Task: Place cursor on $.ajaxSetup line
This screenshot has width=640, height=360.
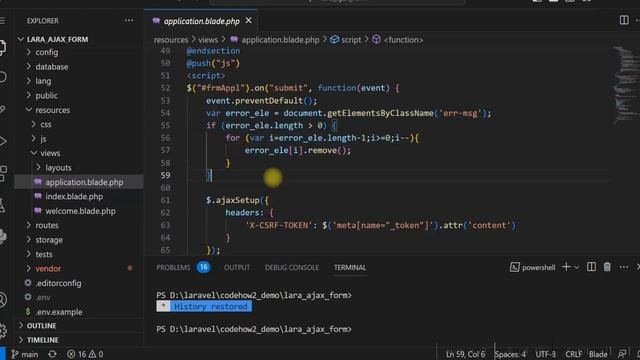Action: (237, 200)
